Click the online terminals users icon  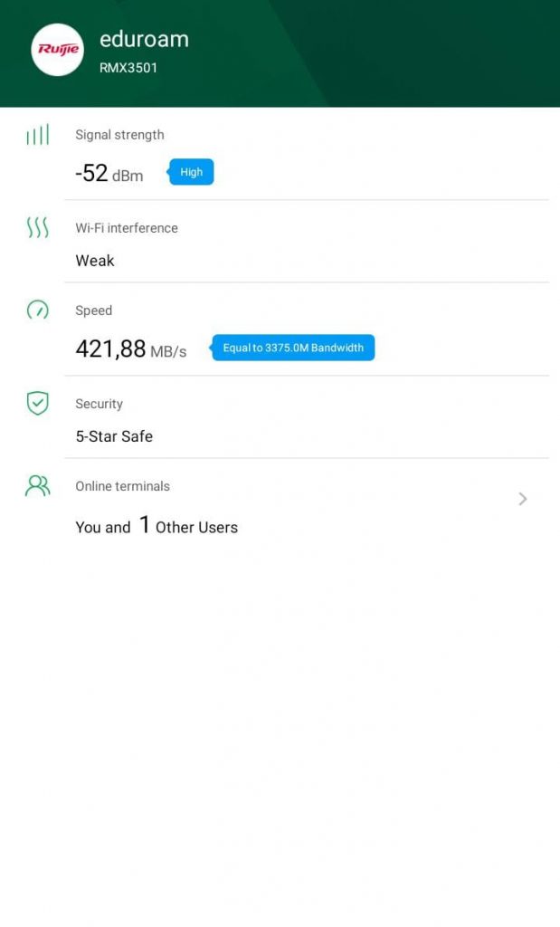pos(37,486)
